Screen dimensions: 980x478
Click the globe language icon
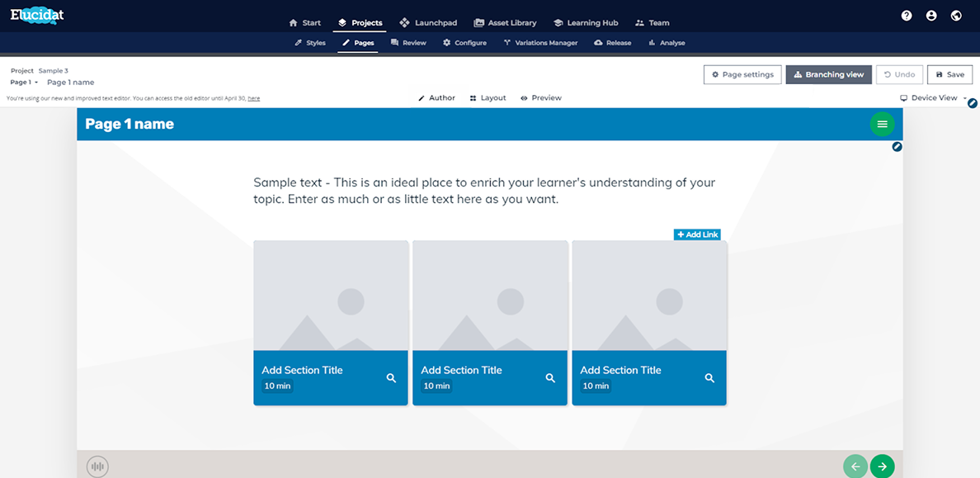[x=955, y=16]
